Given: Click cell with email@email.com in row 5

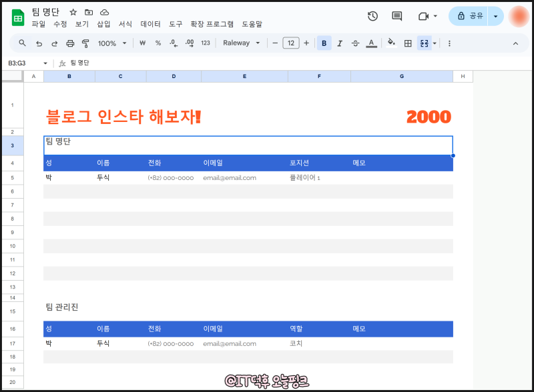Looking at the screenshot, I should click(x=244, y=177).
